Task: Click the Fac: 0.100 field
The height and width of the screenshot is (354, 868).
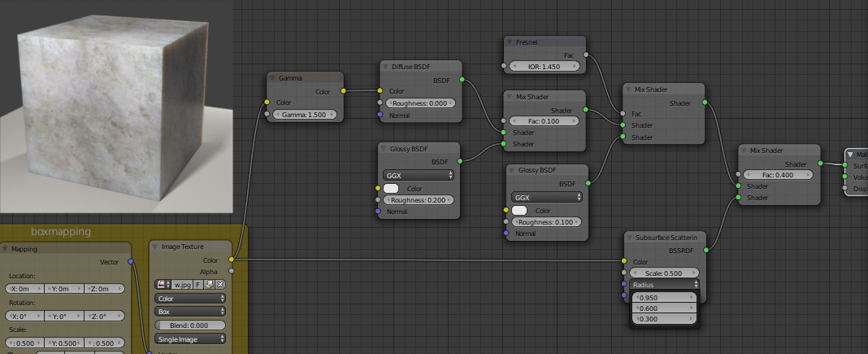Action: [545, 121]
